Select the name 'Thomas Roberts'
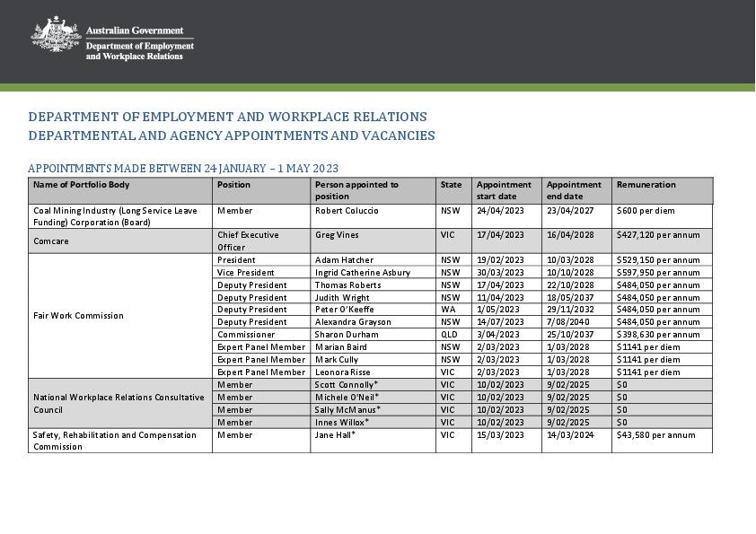 pyautogui.click(x=347, y=285)
